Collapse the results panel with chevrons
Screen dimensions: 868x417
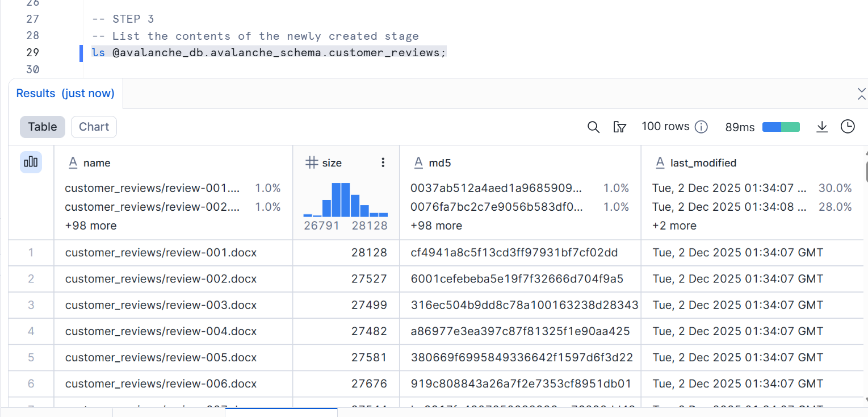pos(861,94)
